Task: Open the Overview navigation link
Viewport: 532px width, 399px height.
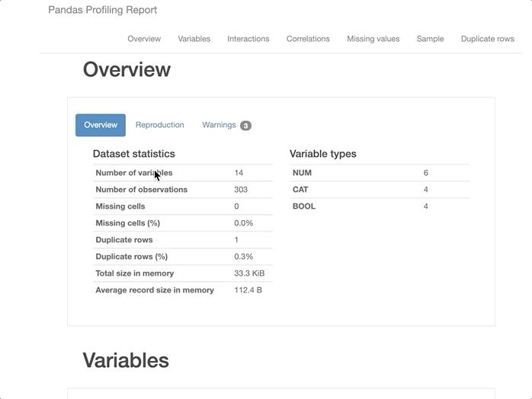Action: click(x=144, y=39)
